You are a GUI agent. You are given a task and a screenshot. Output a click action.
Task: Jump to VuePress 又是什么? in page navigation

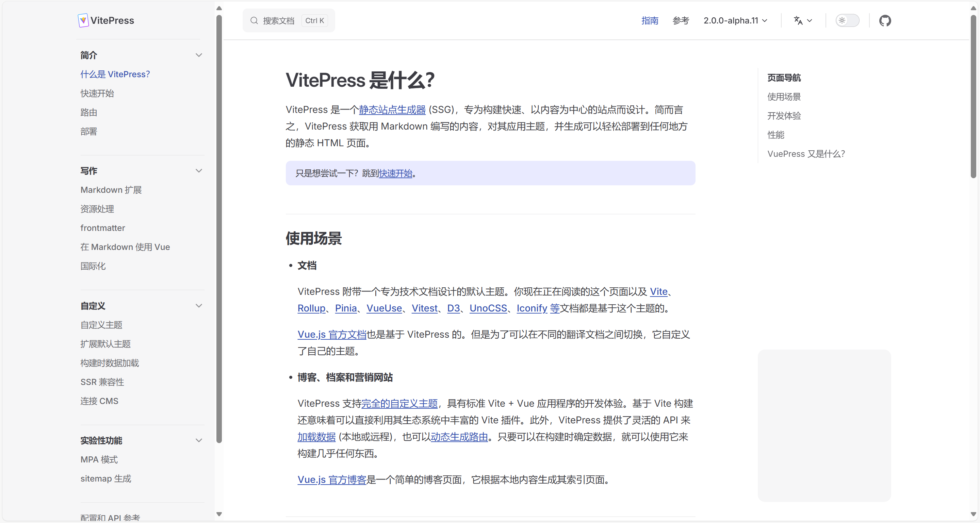tap(806, 154)
